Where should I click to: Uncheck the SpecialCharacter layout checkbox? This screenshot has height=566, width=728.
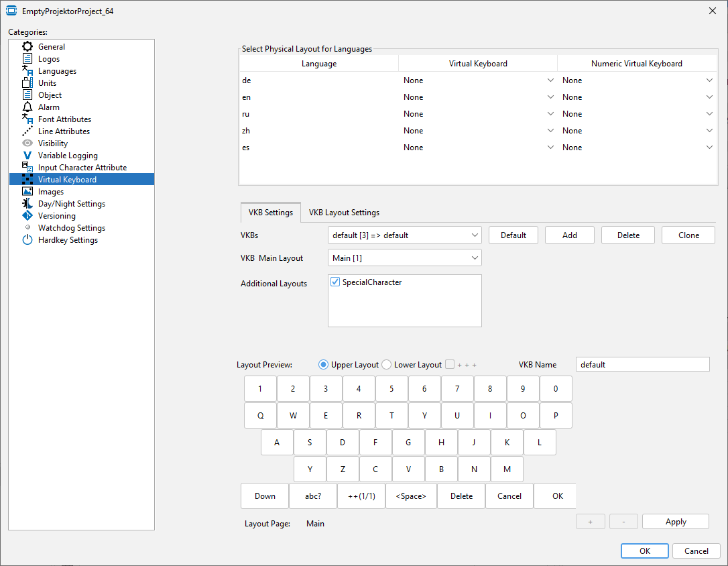click(x=336, y=282)
